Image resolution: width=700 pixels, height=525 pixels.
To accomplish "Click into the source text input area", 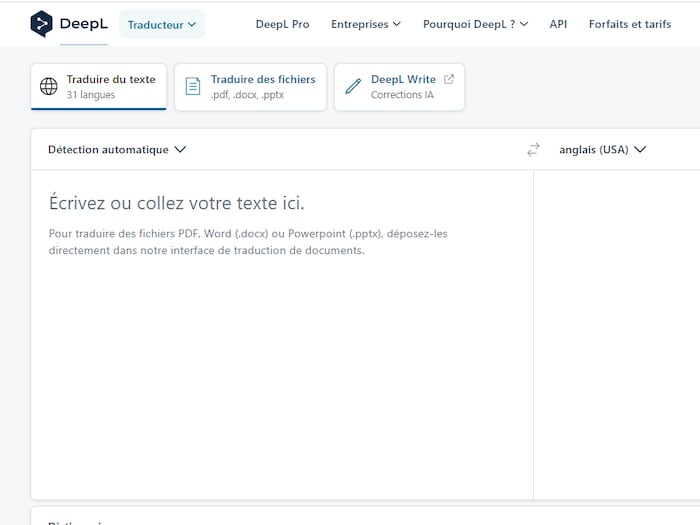I will pos(282,335).
